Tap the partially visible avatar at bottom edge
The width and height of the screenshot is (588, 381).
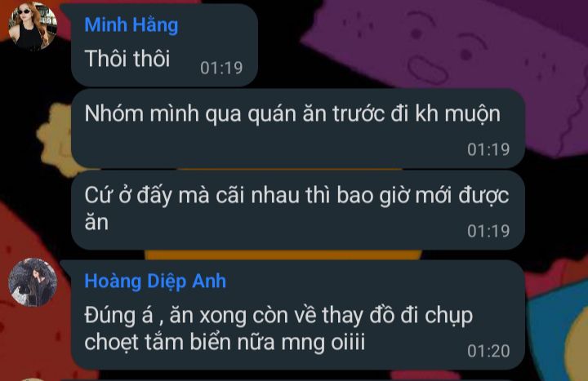tap(32, 379)
